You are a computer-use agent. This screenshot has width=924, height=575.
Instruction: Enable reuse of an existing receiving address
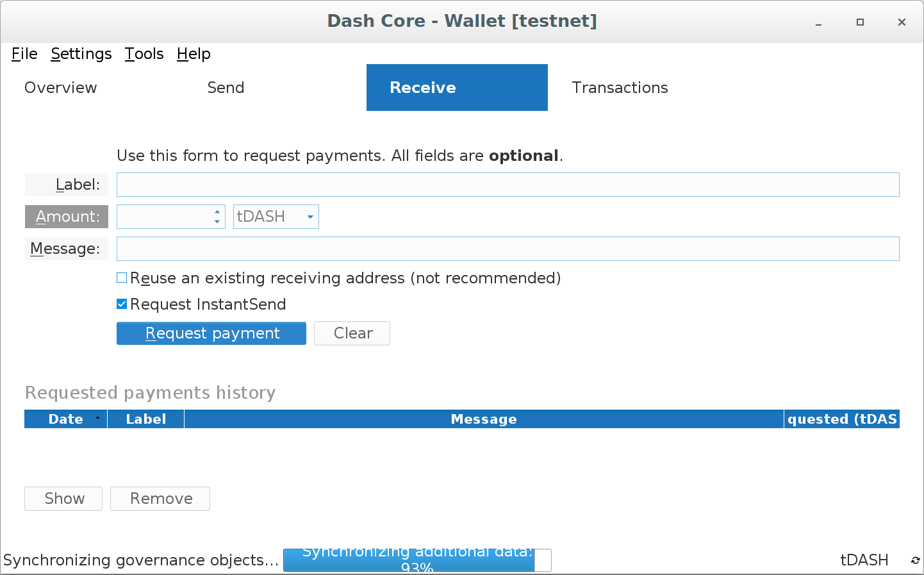(122, 278)
